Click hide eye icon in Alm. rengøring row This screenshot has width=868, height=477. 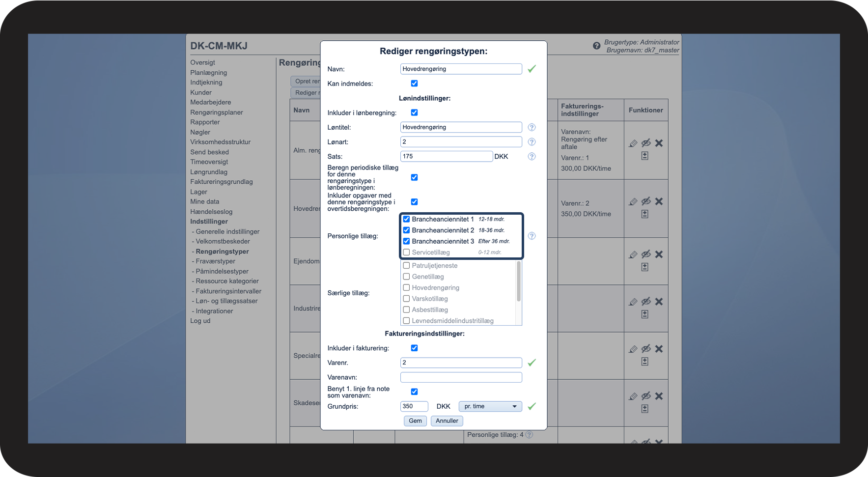tap(646, 143)
